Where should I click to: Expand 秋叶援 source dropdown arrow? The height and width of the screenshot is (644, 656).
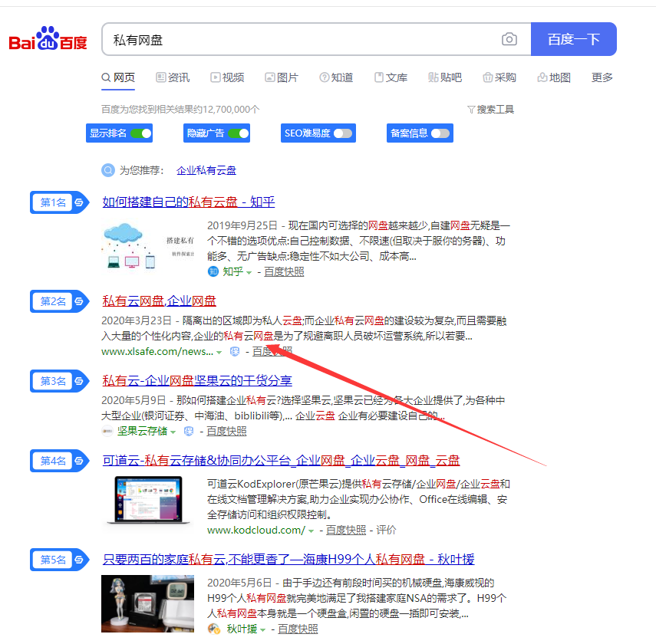(262, 629)
